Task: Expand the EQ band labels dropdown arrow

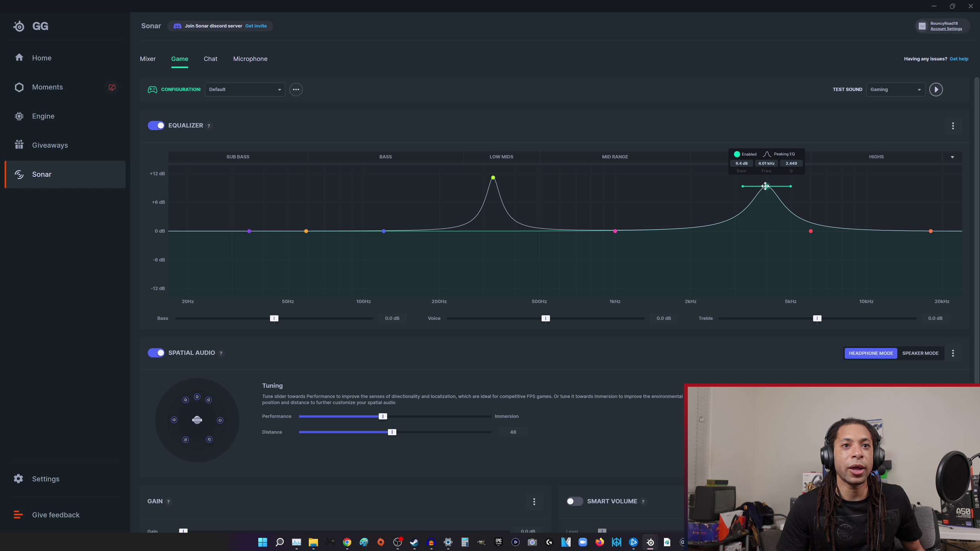Action: point(952,157)
